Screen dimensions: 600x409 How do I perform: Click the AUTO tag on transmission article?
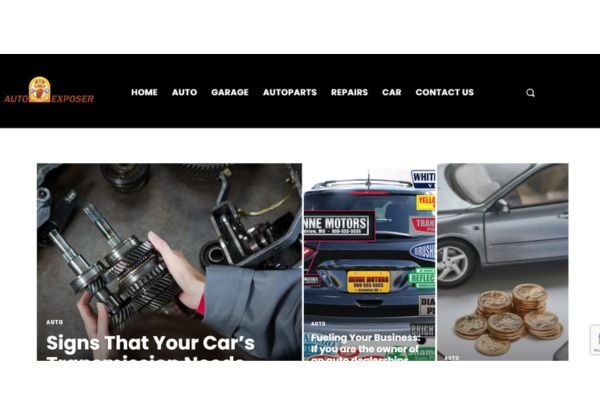click(55, 322)
